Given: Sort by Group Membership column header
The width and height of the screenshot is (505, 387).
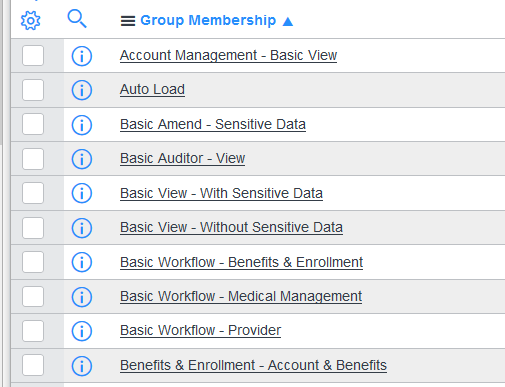Looking at the screenshot, I should pos(208,20).
